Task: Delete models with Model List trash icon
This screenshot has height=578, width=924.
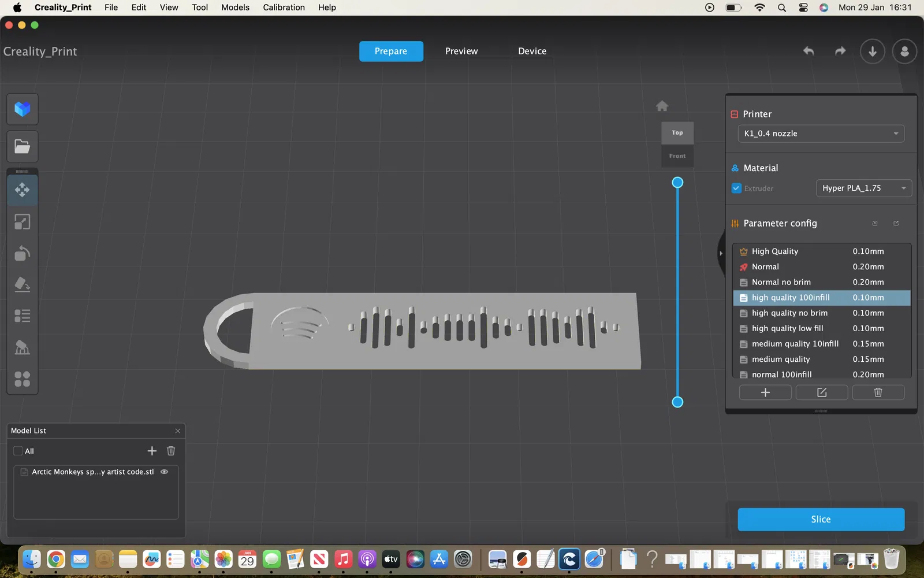Action: [x=171, y=451]
